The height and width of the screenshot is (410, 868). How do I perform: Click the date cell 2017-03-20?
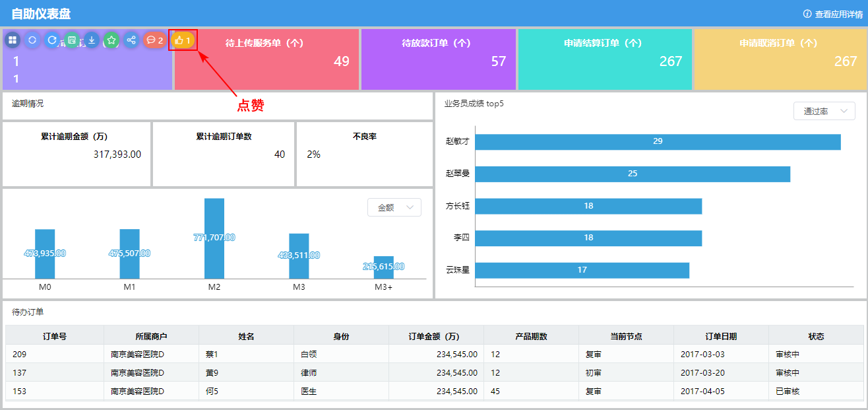pyautogui.click(x=721, y=372)
